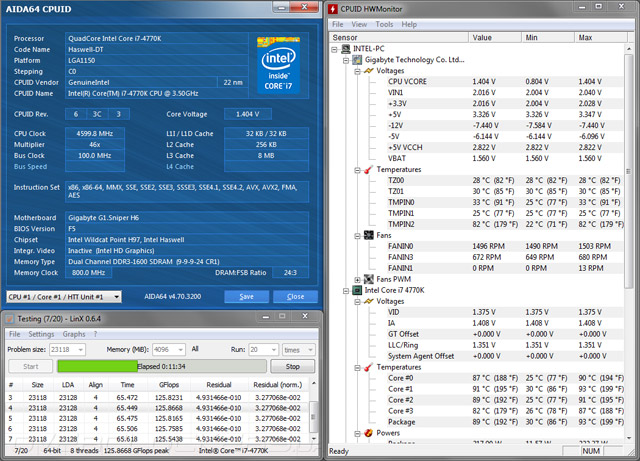Viewport: 640px width, 461px height.
Task: Click the Stop button in LinX
Action: coord(293,366)
